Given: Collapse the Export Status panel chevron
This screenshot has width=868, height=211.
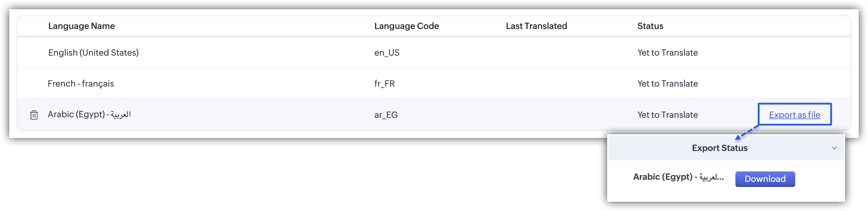Looking at the screenshot, I should coord(834,148).
